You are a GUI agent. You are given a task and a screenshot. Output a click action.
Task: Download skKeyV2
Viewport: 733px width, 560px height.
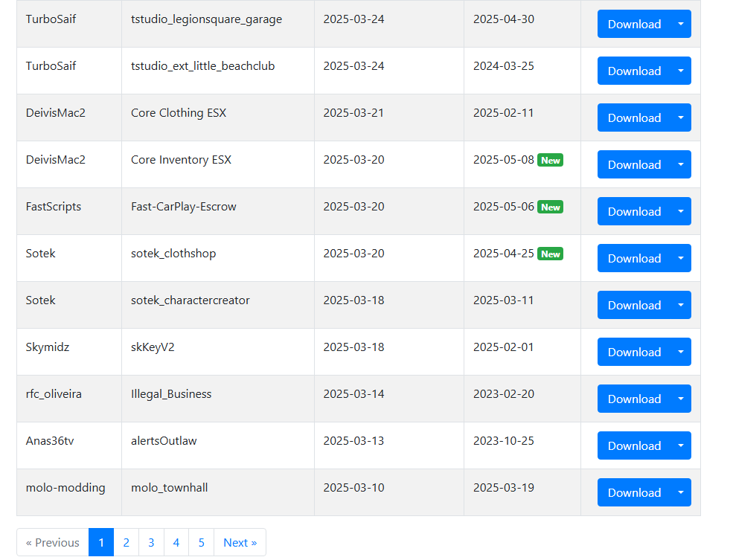pos(634,352)
